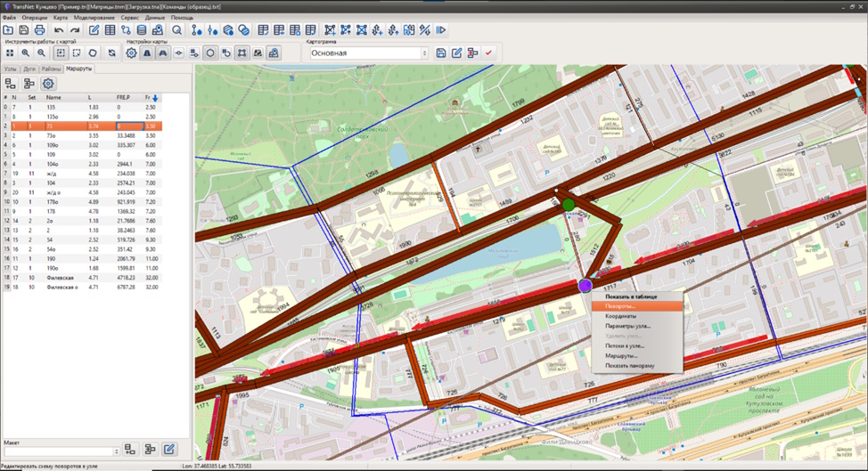
Task: Zoom in using the plus magnifier tool
Action: 25,53
